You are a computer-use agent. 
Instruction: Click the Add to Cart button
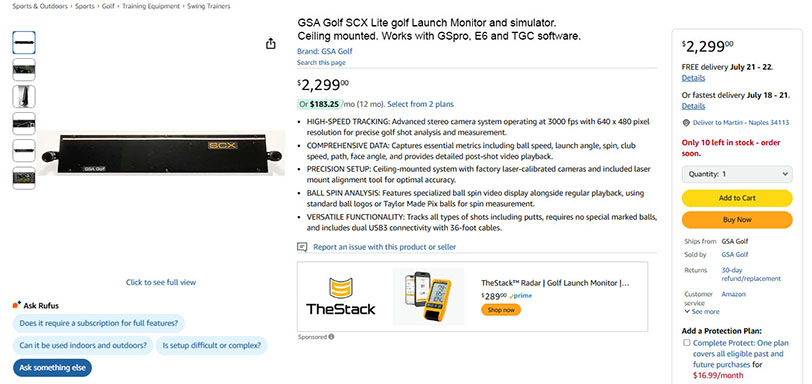point(737,198)
